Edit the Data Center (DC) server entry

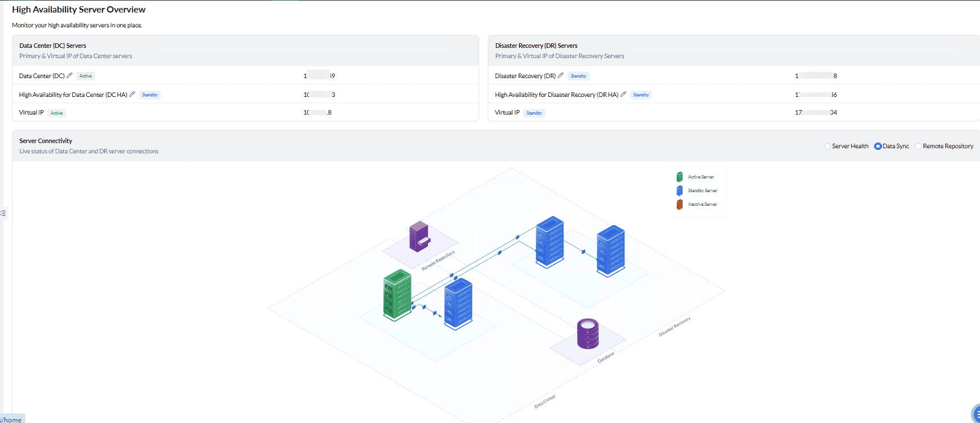click(70, 75)
